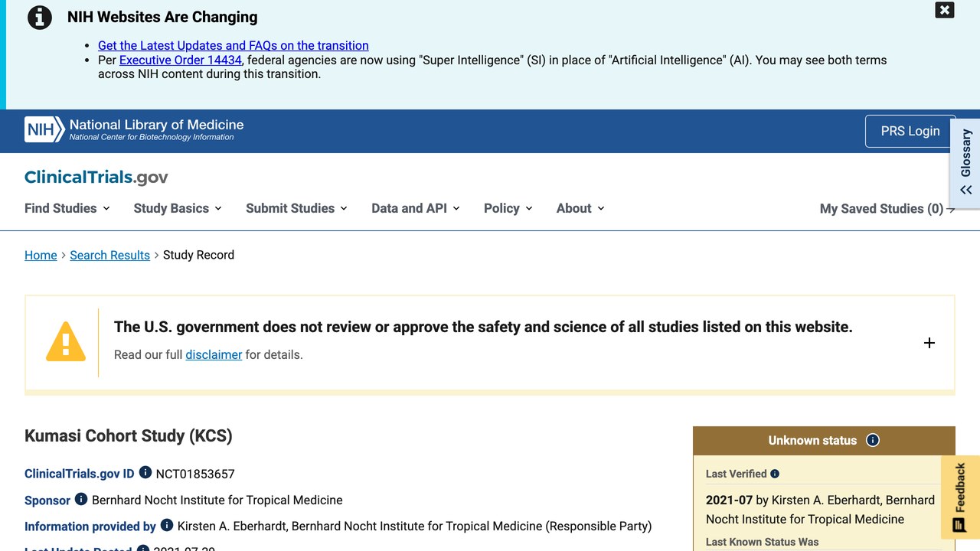Open the Feedback side tab

(960, 497)
